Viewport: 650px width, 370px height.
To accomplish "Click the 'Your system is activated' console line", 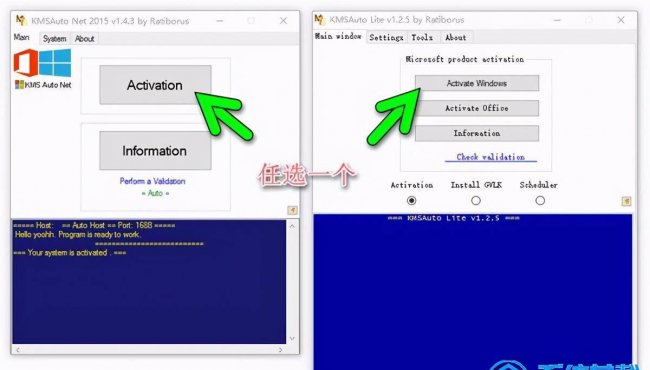I will pyautogui.click(x=70, y=253).
